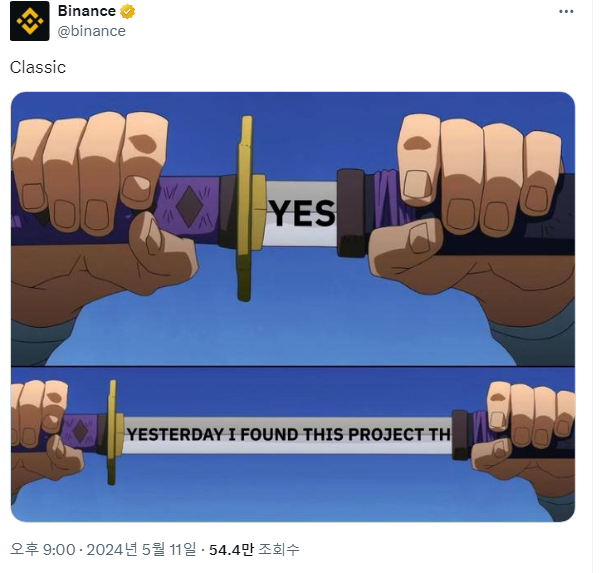Open the @binance handle link

click(x=91, y=31)
